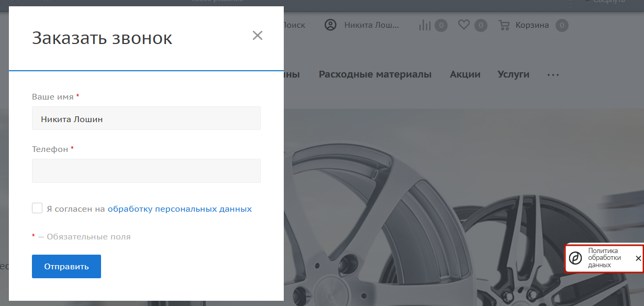Click the 'Ваше имя' name field
Image resolution: width=644 pixels, height=306 pixels.
[146, 119]
